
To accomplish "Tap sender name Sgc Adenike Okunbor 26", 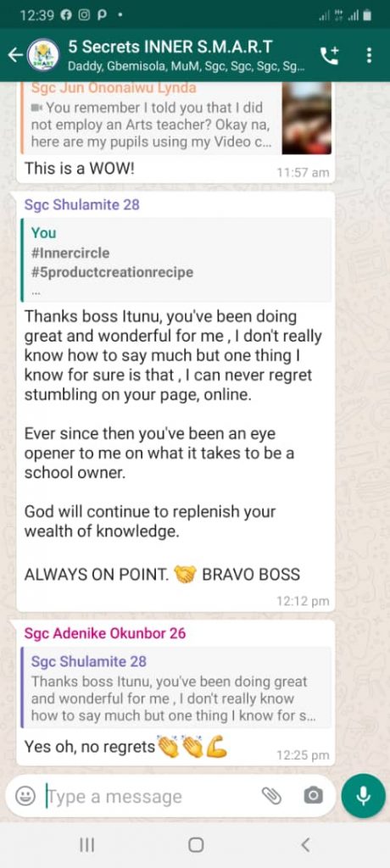I will 105,633.
